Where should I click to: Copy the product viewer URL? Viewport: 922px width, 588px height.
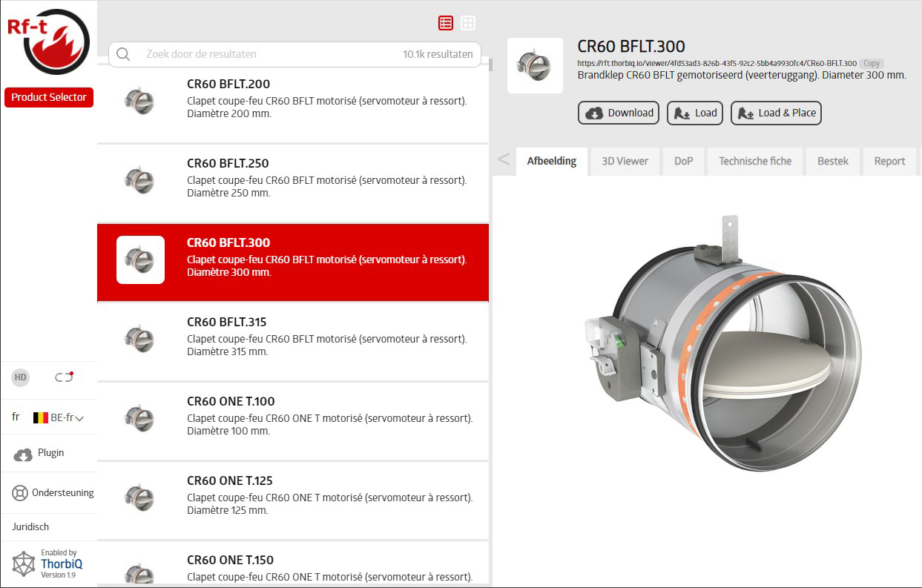(872, 64)
